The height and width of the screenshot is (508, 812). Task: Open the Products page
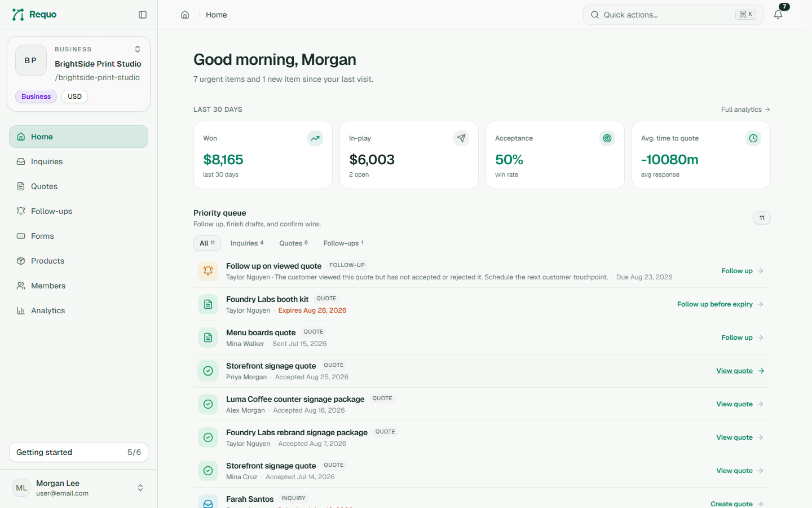(78, 261)
